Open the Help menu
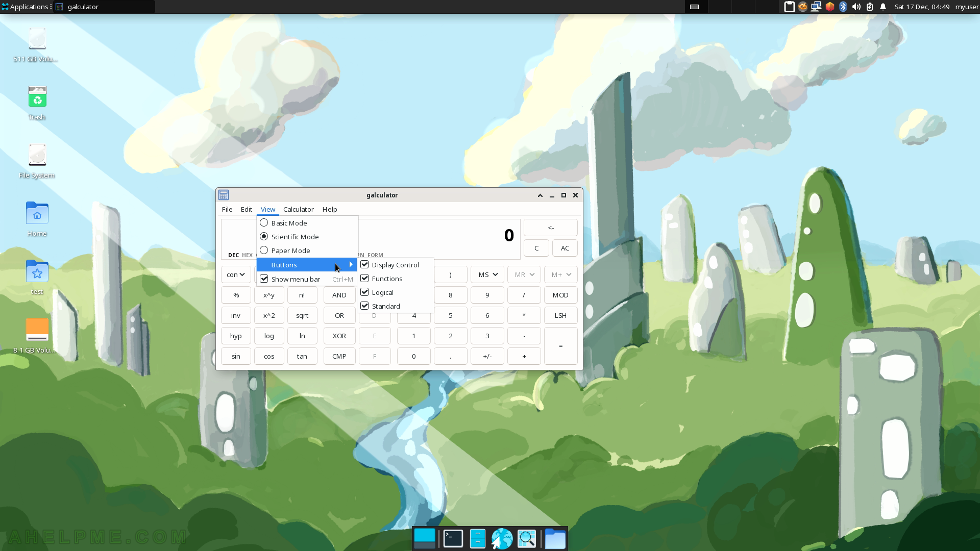Image resolution: width=980 pixels, height=551 pixels. pos(330,209)
